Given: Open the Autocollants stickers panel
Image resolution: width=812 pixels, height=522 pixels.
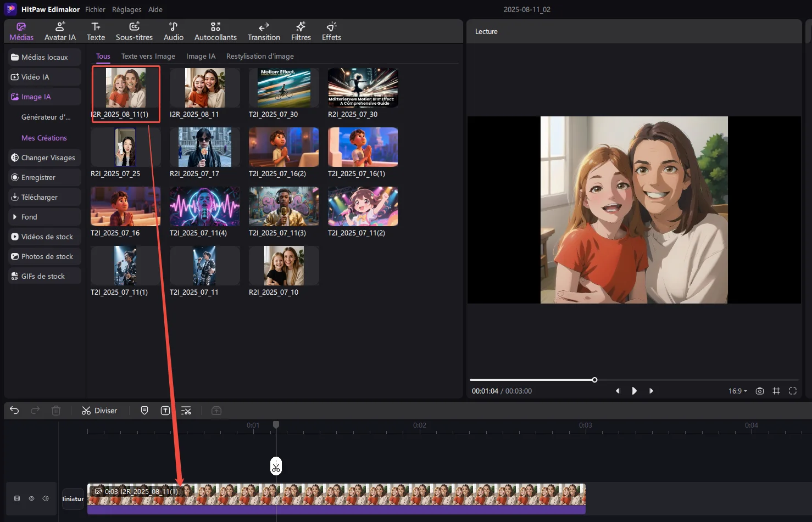Looking at the screenshot, I should pyautogui.click(x=215, y=32).
